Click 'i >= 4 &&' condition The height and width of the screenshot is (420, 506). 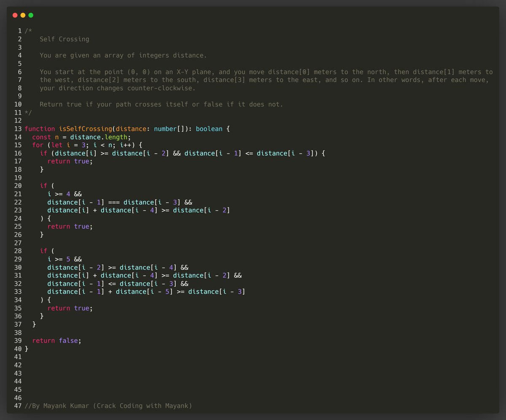point(65,194)
